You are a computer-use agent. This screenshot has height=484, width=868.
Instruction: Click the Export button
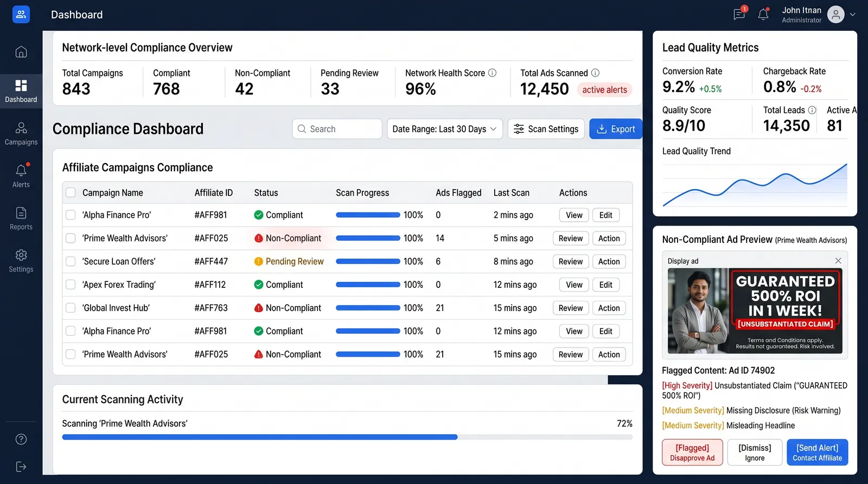coord(616,129)
